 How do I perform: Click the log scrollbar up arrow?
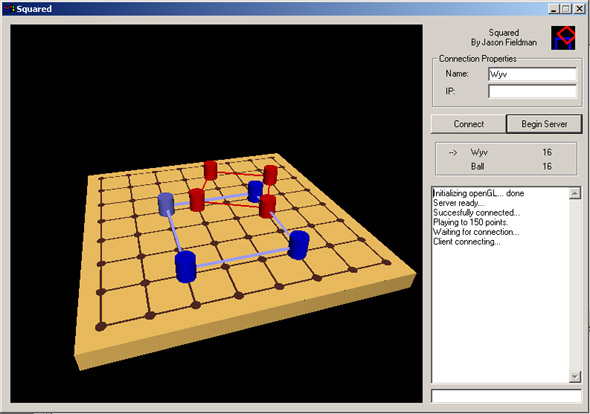[575, 193]
